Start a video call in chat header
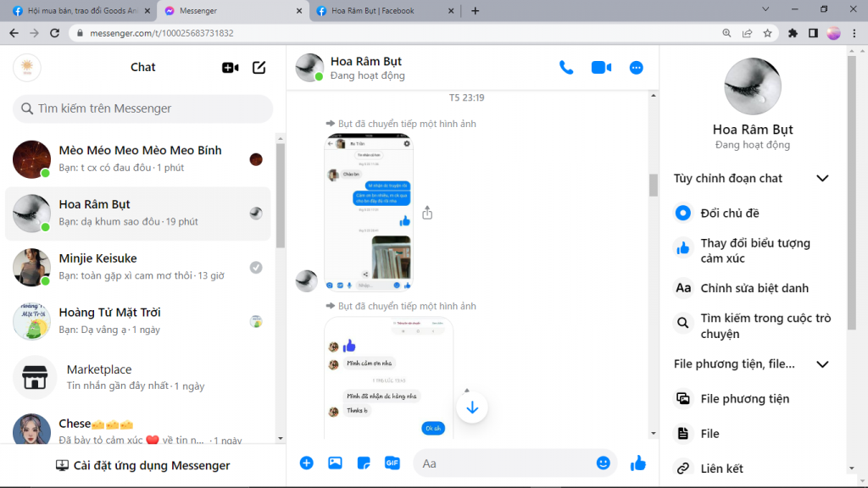868x488 pixels. pos(601,68)
